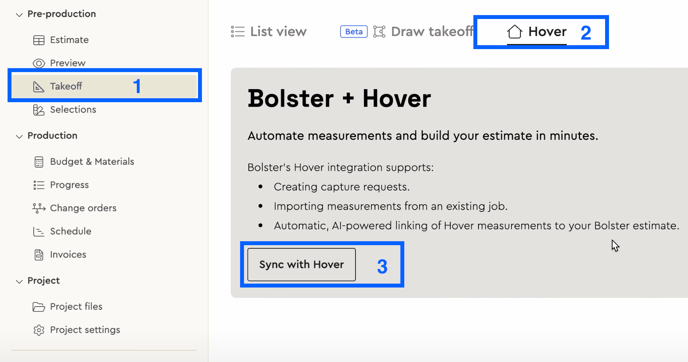Click the Budget & Materials calculator icon
This screenshot has height=362, width=688.
point(39,162)
